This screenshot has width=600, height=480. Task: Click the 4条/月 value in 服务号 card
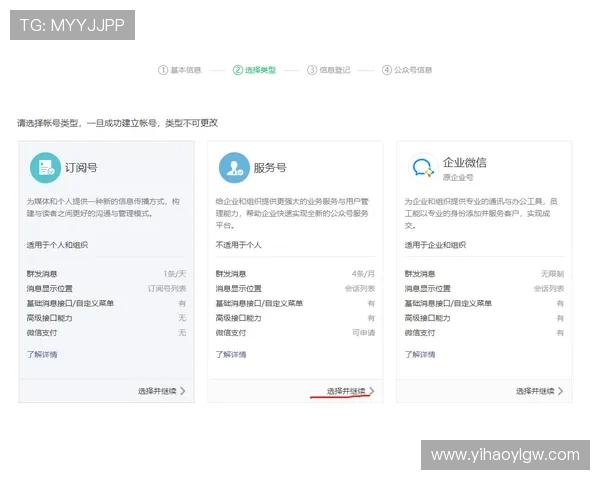point(364,274)
